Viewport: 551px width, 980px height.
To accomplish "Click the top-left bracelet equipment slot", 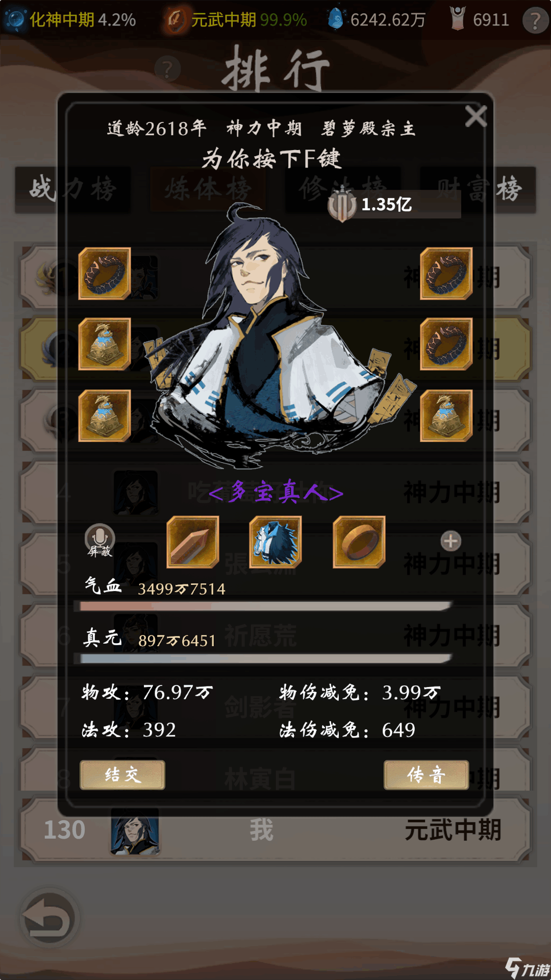I will coord(105,274).
